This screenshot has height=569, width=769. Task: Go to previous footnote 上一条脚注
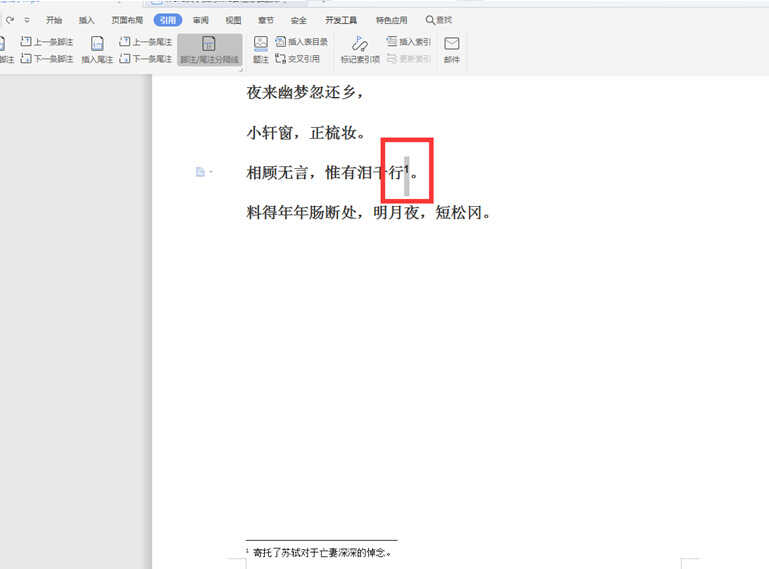(47, 42)
